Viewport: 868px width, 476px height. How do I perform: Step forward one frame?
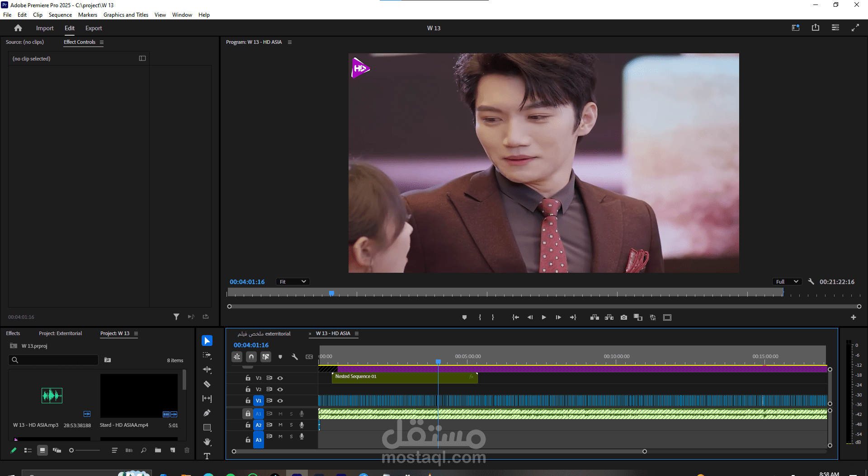(x=558, y=317)
